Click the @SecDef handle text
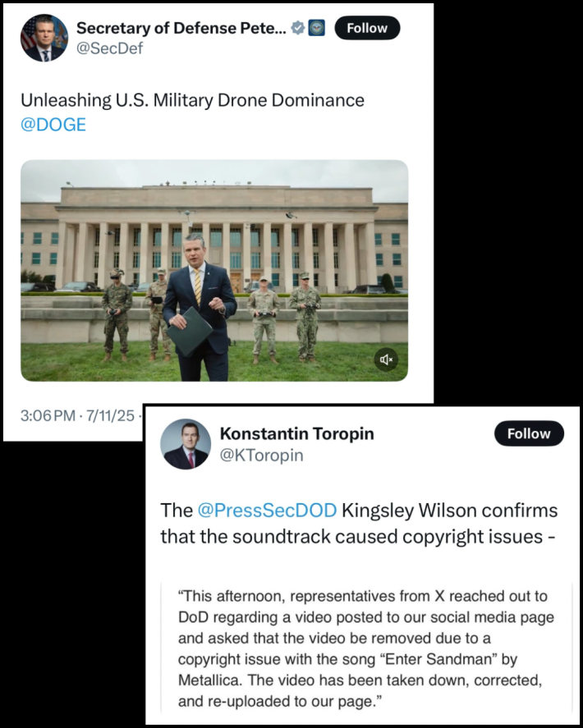 109,48
